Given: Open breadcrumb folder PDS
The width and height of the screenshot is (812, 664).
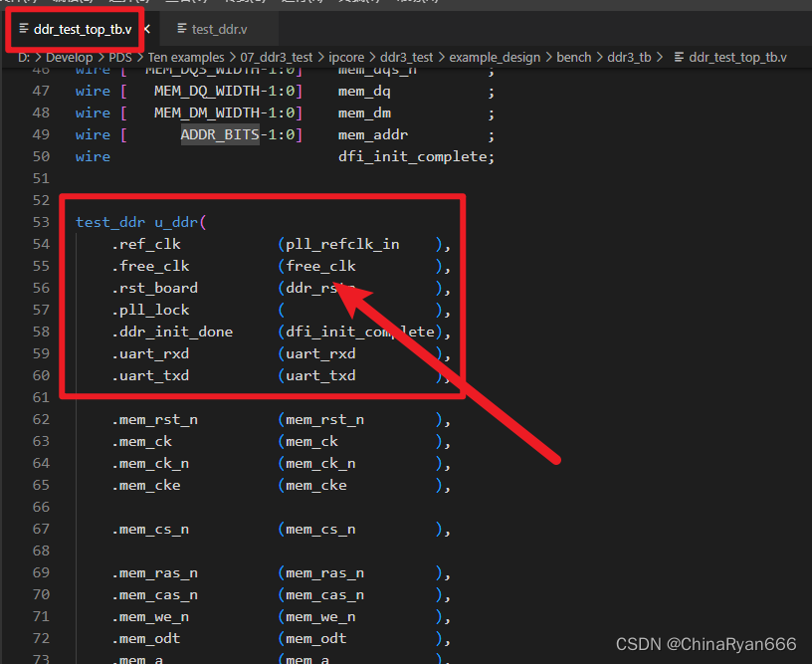Looking at the screenshot, I should coord(120,57).
